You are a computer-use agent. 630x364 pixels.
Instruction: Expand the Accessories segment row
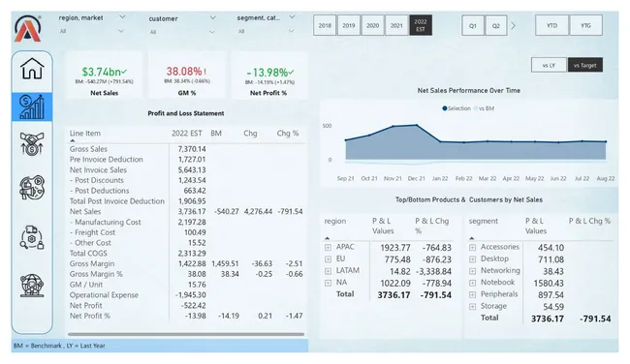pyautogui.click(x=473, y=247)
